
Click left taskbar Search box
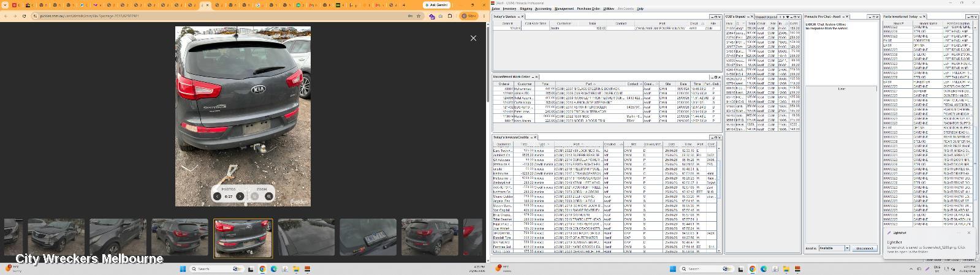point(216,269)
